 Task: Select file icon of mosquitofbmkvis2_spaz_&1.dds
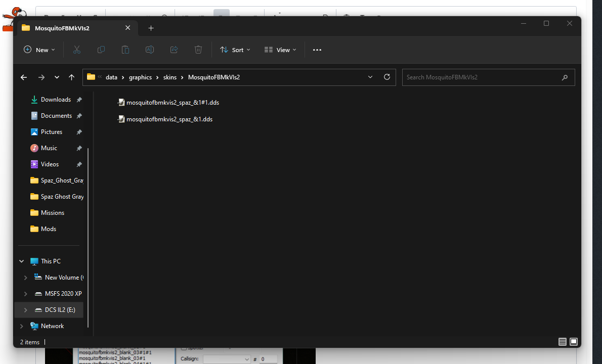121,119
